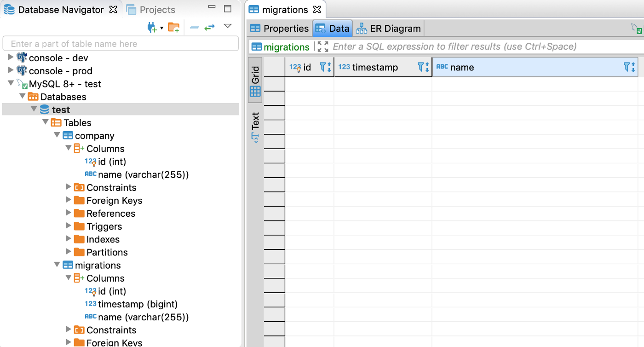Open the ER Diagram tab
644x347 pixels.
pyautogui.click(x=389, y=29)
